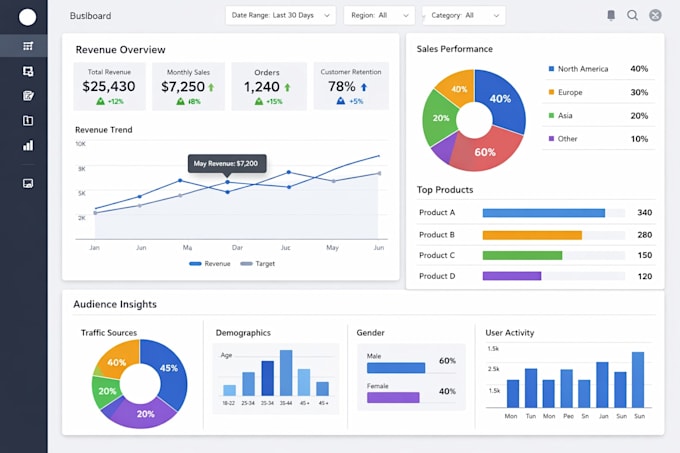Click the Male 60% bar
The height and width of the screenshot is (453, 680).
[396, 368]
